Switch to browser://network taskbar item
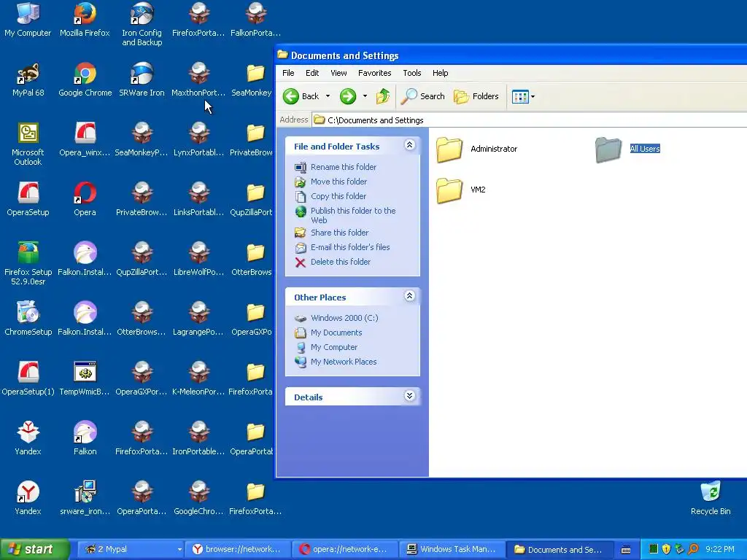The image size is (747, 560). [x=237, y=550]
